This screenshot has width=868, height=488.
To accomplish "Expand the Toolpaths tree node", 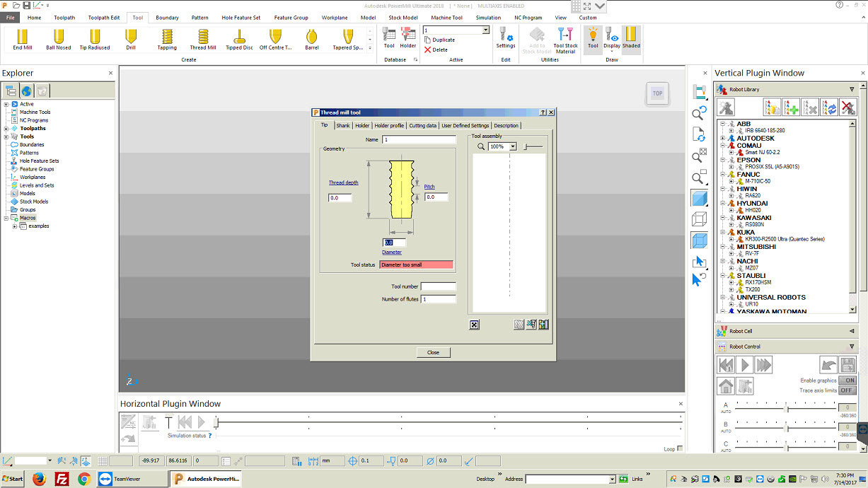I will [6, 129].
